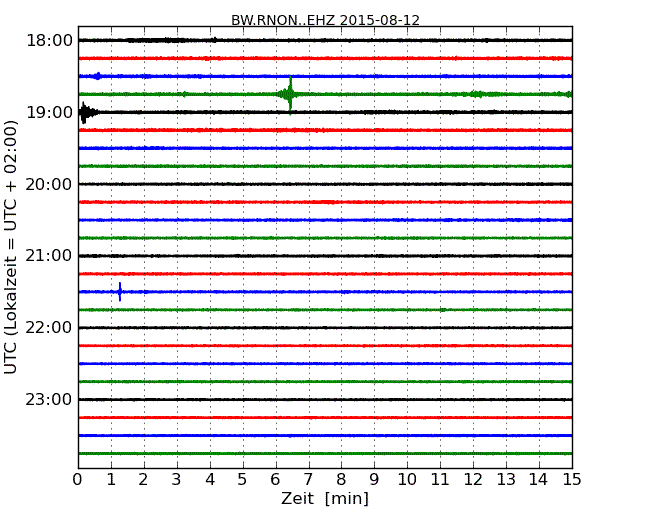Click the 18:00 time label
Image resolution: width=650 pixels, height=520 pixels.
click(49, 41)
